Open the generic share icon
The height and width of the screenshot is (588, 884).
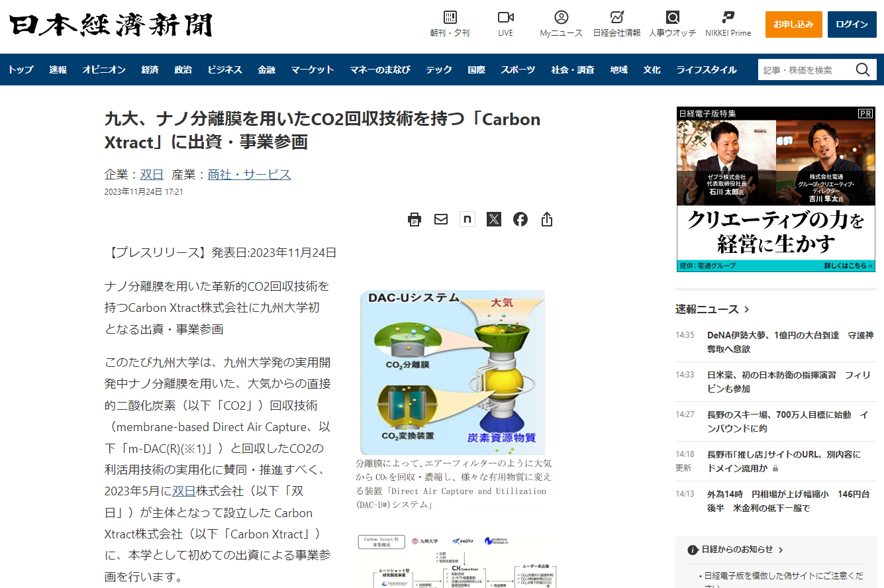point(547,219)
